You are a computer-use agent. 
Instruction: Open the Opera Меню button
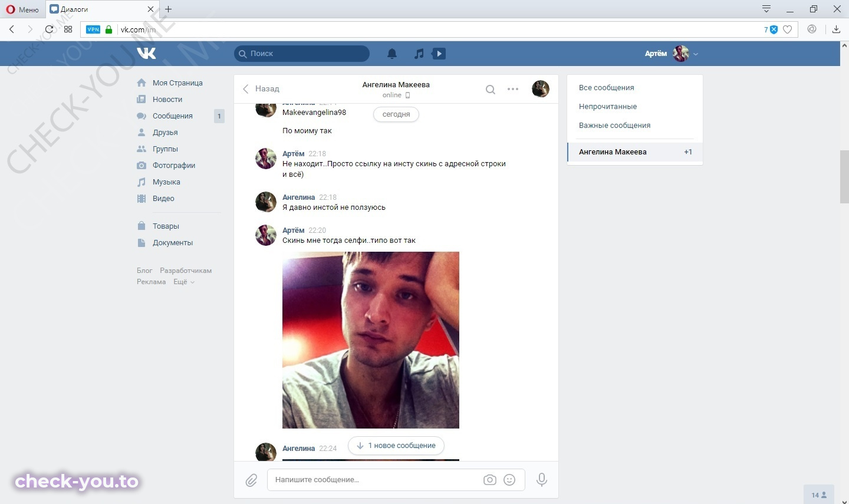tap(22, 9)
